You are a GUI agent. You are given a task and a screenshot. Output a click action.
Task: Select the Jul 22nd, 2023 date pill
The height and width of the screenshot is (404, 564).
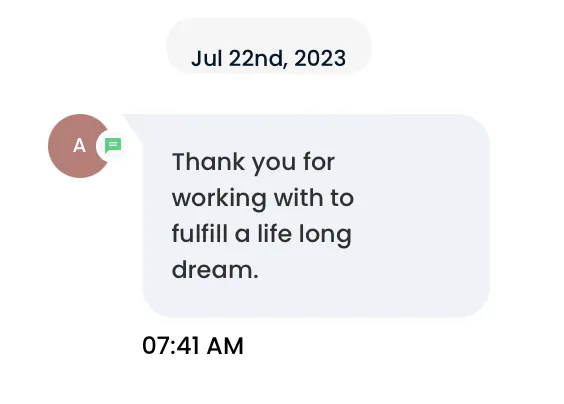[x=269, y=46]
